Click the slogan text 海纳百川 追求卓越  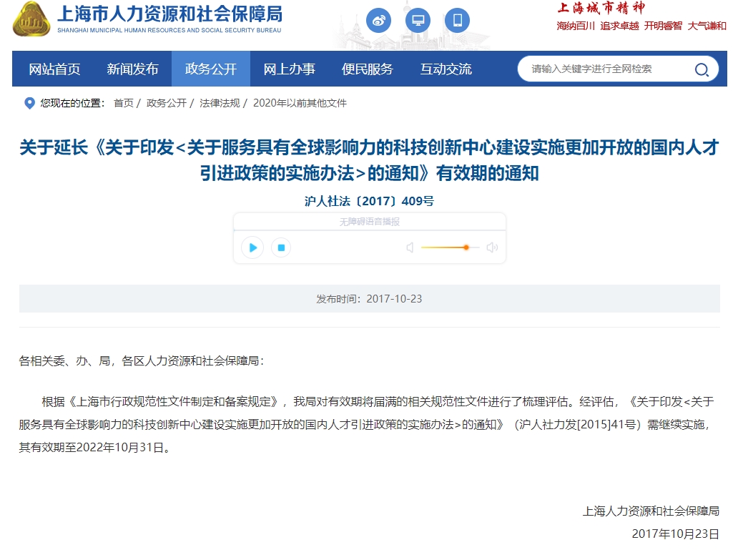[x=598, y=26]
